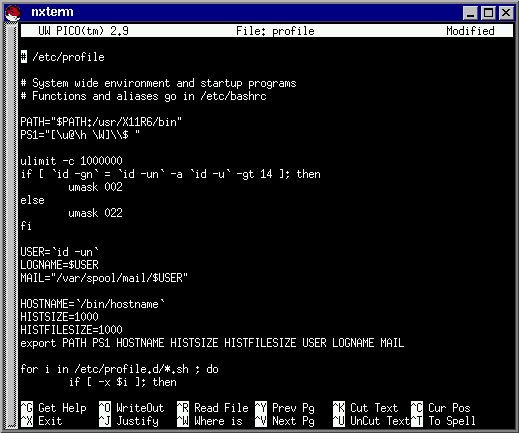Place cursor on the PATH= line

pos(101,122)
